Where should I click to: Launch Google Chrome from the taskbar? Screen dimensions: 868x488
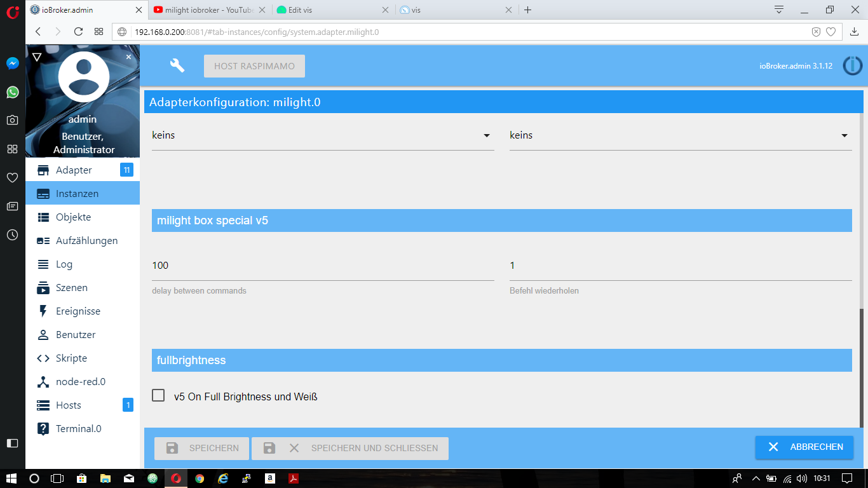[x=200, y=478]
